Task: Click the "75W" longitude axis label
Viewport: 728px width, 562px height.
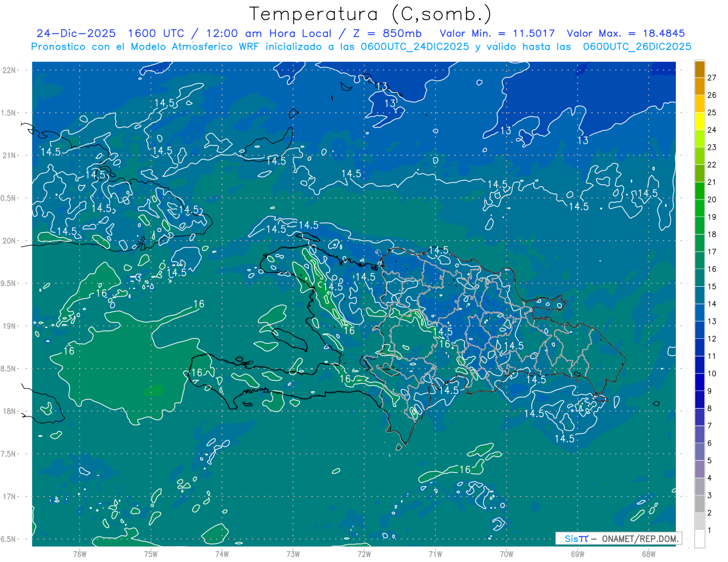Action: tap(150, 553)
